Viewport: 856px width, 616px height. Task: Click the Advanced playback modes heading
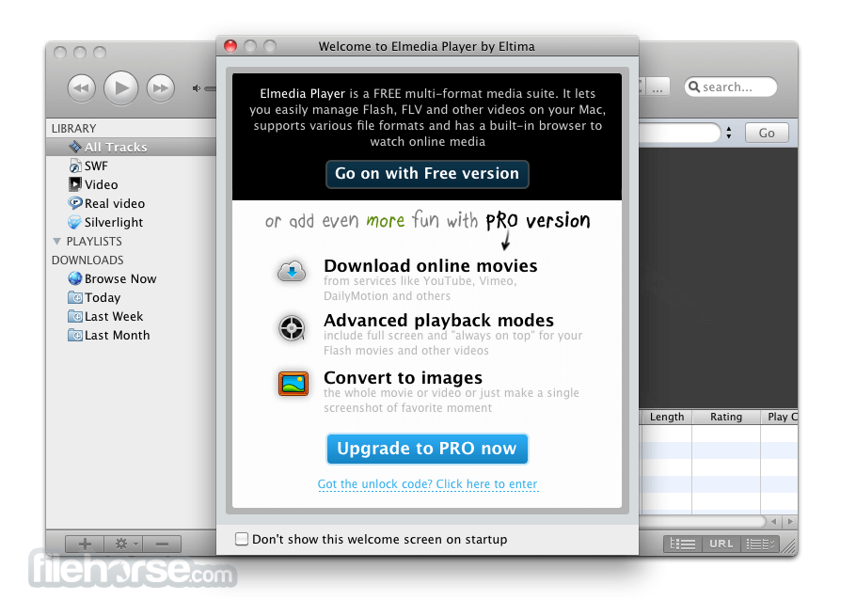pos(439,321)
